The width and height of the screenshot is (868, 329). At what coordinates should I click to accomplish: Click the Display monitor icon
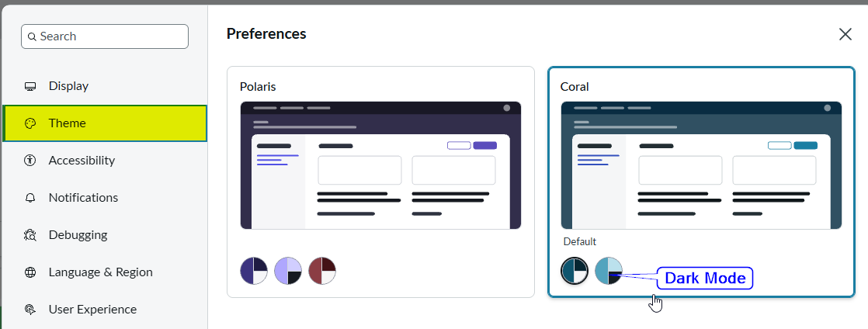(30, 86)
